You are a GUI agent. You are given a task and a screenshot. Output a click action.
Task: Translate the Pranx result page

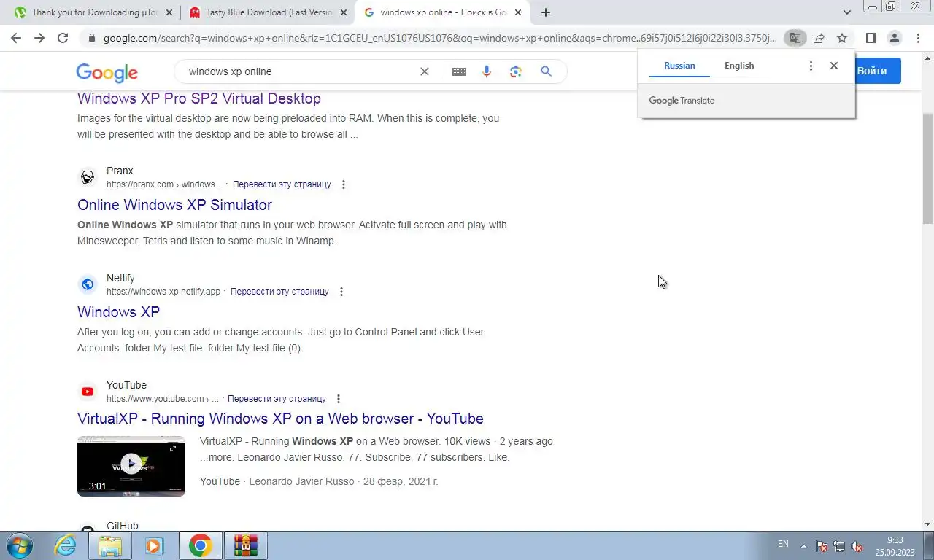click(282, 184)
